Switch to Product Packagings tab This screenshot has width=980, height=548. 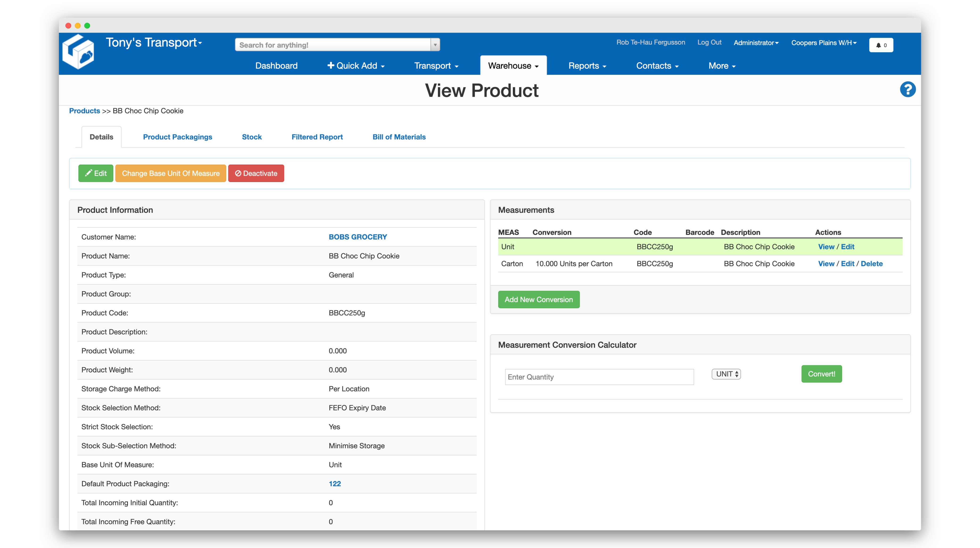pos(177,137)
